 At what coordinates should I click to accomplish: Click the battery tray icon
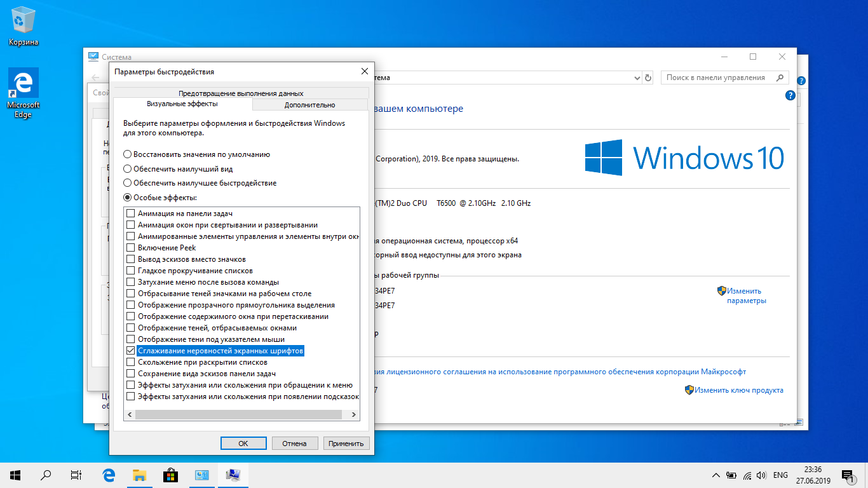coord(731,475)
